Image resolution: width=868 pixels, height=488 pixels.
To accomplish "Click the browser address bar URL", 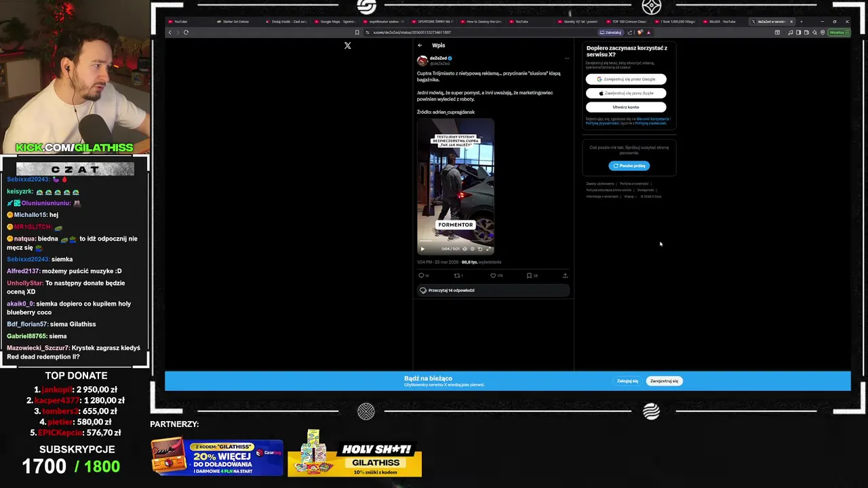I will (x=412, y=32).
